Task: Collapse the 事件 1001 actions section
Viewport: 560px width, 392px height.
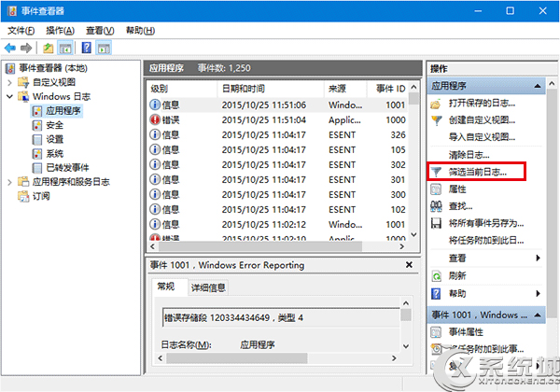Action: [x=538, y=315]
